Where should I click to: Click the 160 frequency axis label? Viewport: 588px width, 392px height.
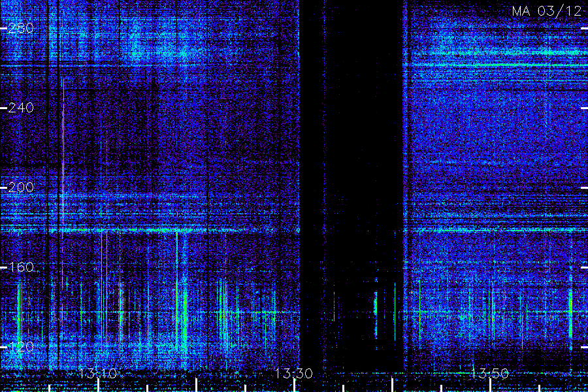(x=21, y=267)
